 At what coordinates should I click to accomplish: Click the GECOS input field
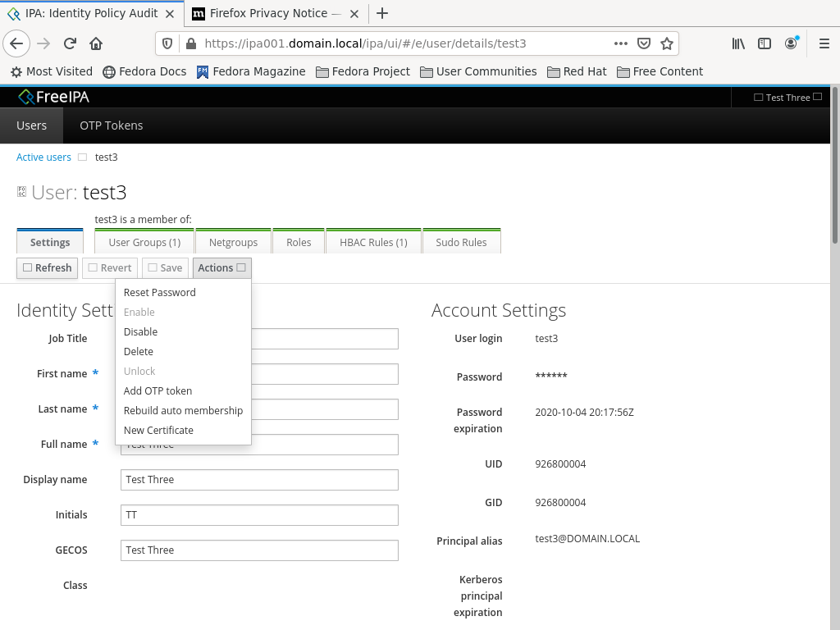259,550
